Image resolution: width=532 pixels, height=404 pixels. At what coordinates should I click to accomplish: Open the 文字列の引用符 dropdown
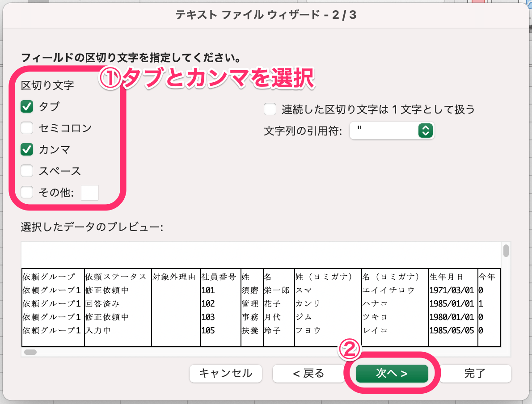(x=392, y=130)
